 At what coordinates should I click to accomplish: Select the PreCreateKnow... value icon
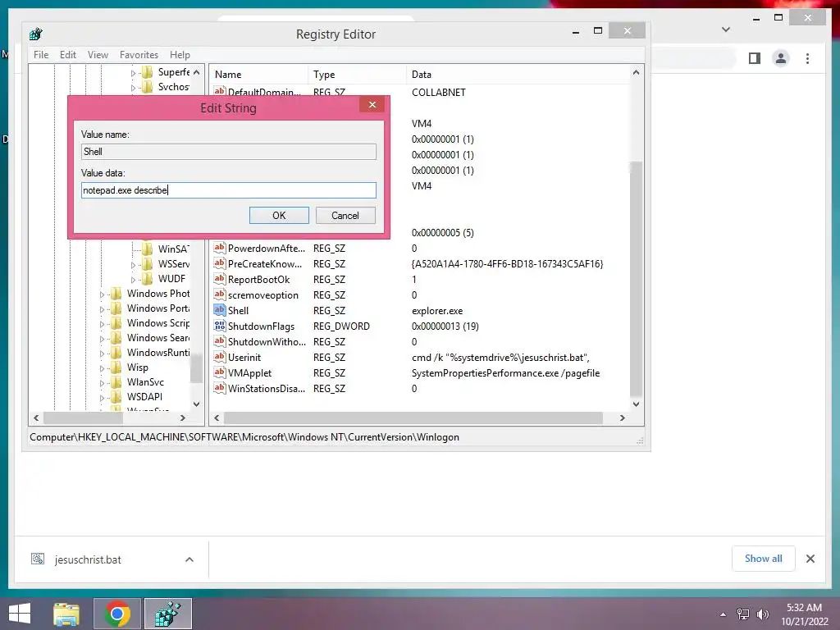pyautogui.click(x=219, y=263)
